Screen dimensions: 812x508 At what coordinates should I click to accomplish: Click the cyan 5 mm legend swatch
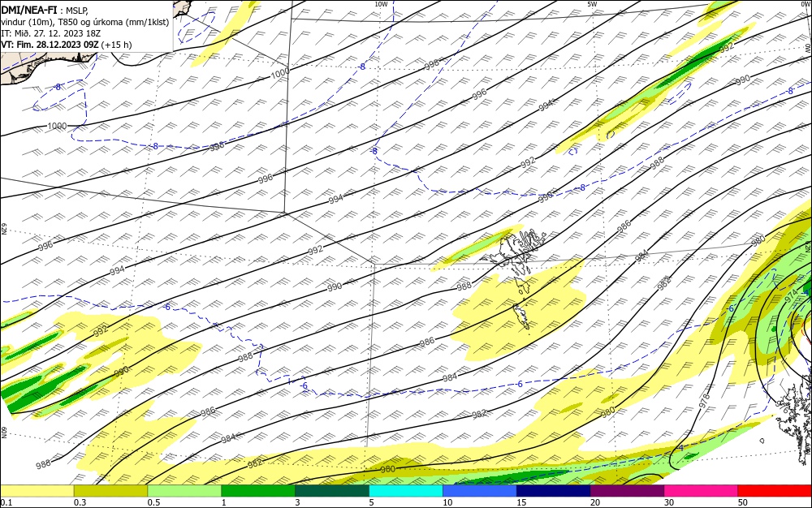406,491
